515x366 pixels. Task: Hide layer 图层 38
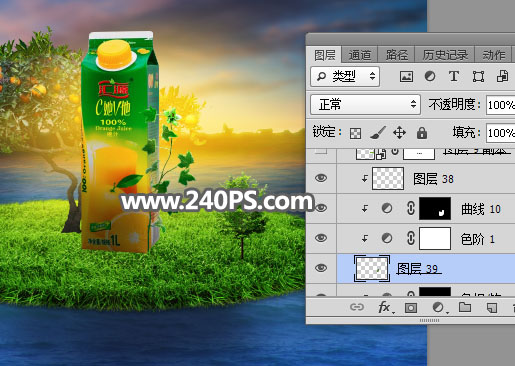(321, 178)
